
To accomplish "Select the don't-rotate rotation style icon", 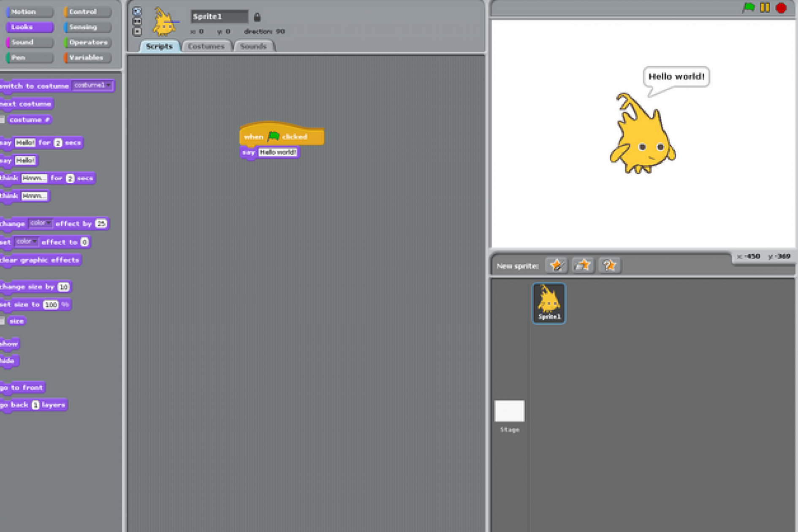I will click(x=137, y=31).
